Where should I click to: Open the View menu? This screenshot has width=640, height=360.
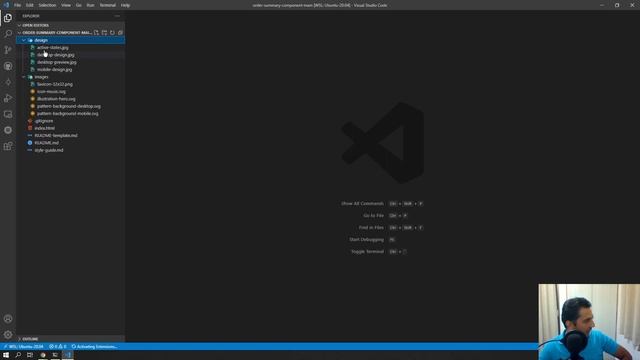tap(66, 5)
